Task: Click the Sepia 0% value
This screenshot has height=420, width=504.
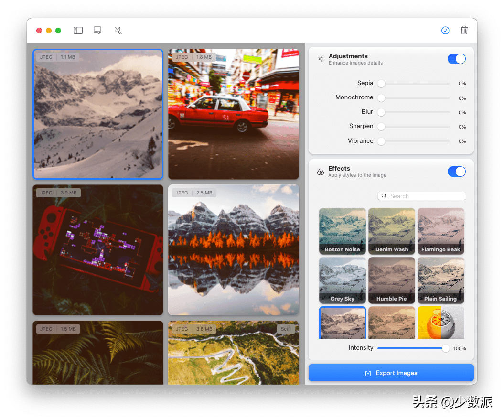Action: coord(462,84)
